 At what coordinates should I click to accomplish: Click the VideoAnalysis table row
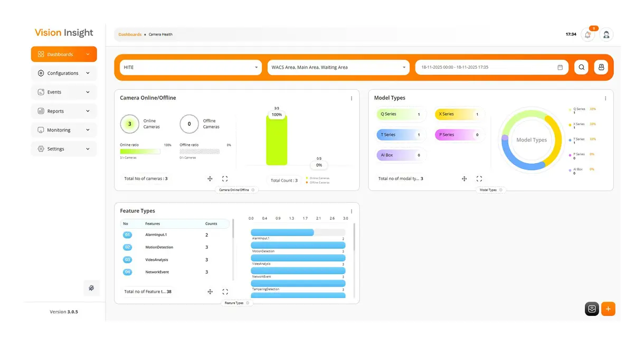coord(175,260)
